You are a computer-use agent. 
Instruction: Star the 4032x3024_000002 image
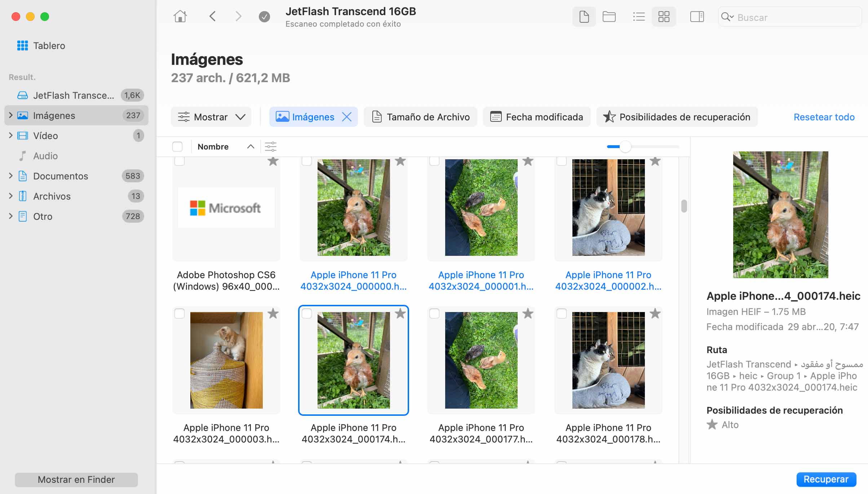click(655, 161)
